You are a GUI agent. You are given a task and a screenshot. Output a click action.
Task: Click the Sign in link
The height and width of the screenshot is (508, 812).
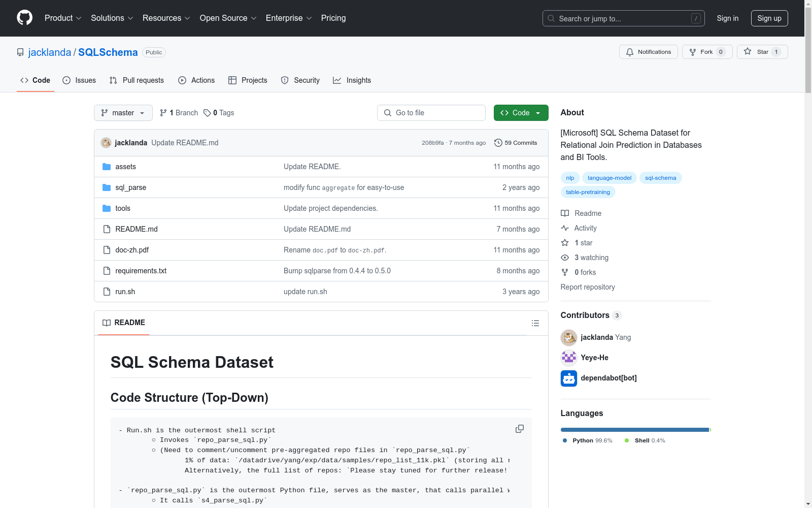728,18
